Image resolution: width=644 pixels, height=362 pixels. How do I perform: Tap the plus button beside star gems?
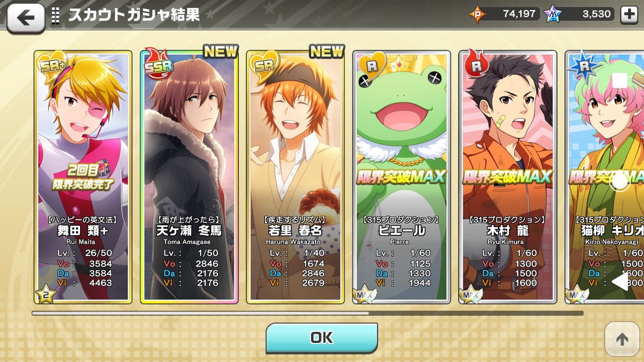629,15
